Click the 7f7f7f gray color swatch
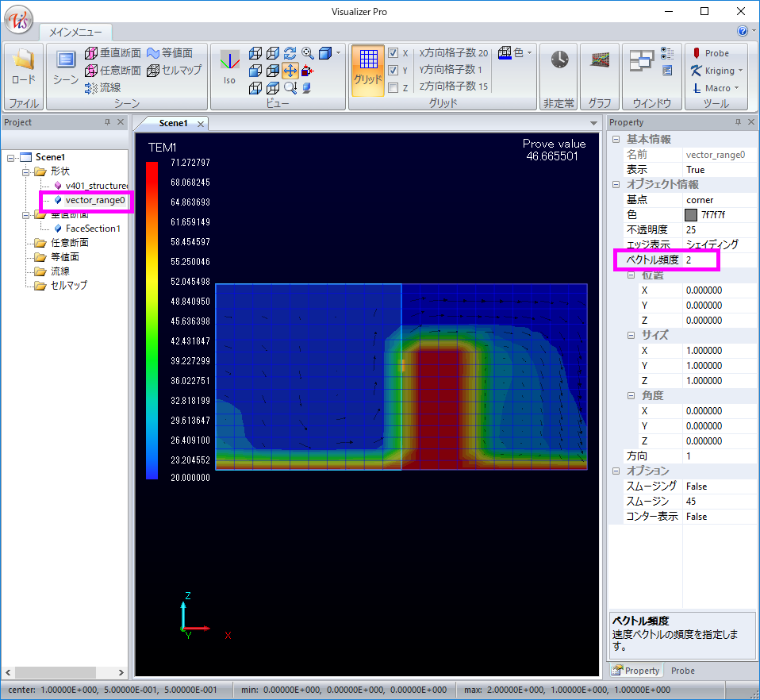The image size is (760, 700). click(x=691, y=215)
